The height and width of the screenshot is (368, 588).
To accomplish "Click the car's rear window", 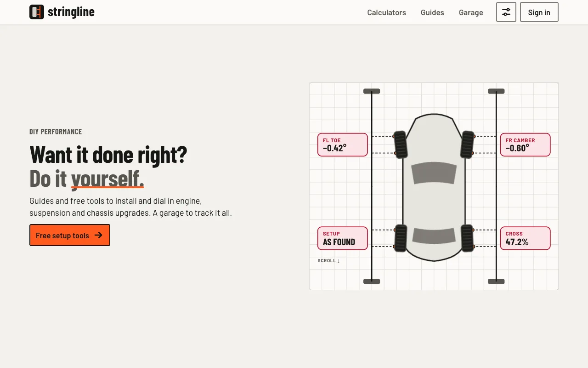I will click(x=434, y=235).
